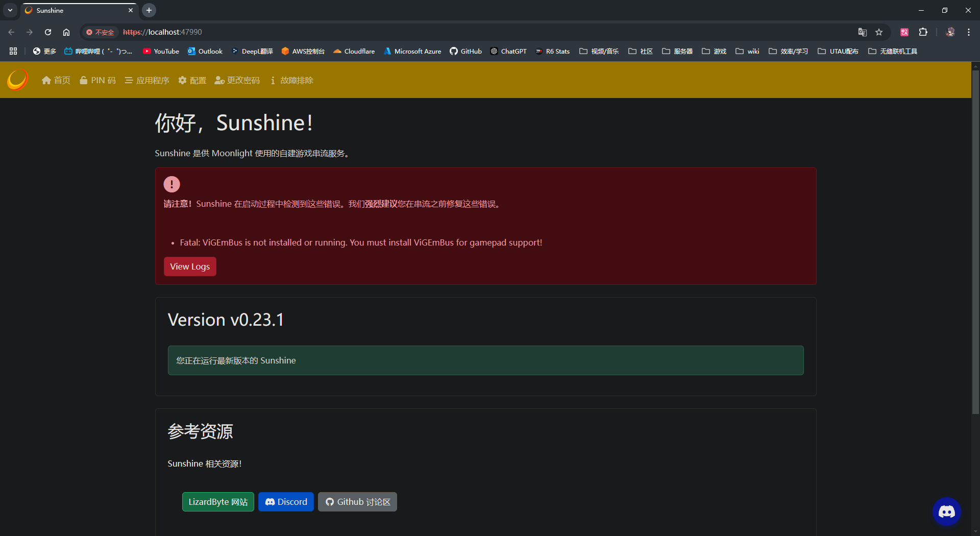Viewport: 980px width, 536px height.
Task: Open the LizardByte 网站 link
Action: point(218,502)
